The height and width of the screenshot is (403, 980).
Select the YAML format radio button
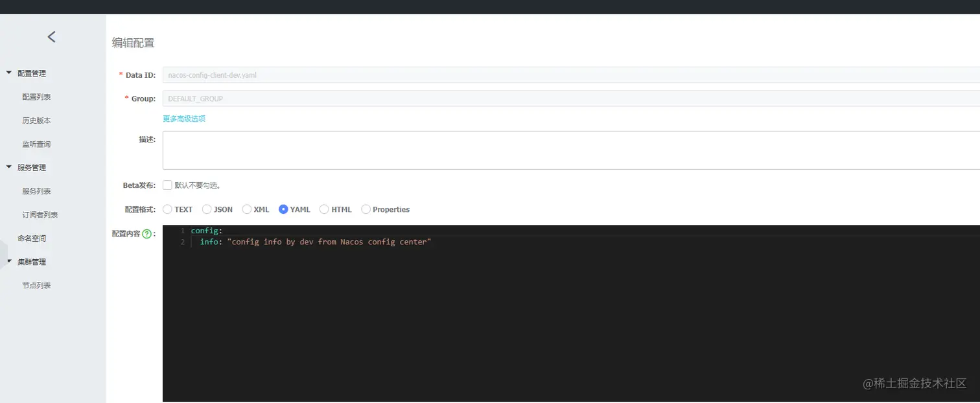pos(283,209)
